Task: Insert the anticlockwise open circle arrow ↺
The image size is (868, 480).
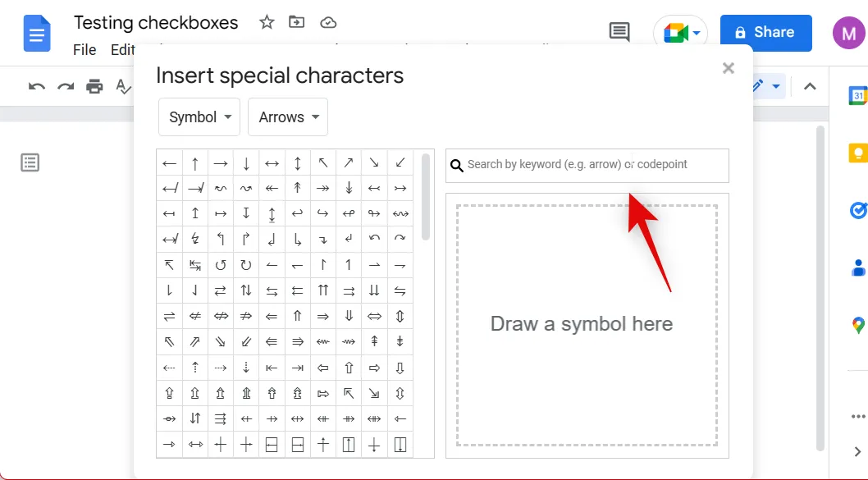Action: 221,265
